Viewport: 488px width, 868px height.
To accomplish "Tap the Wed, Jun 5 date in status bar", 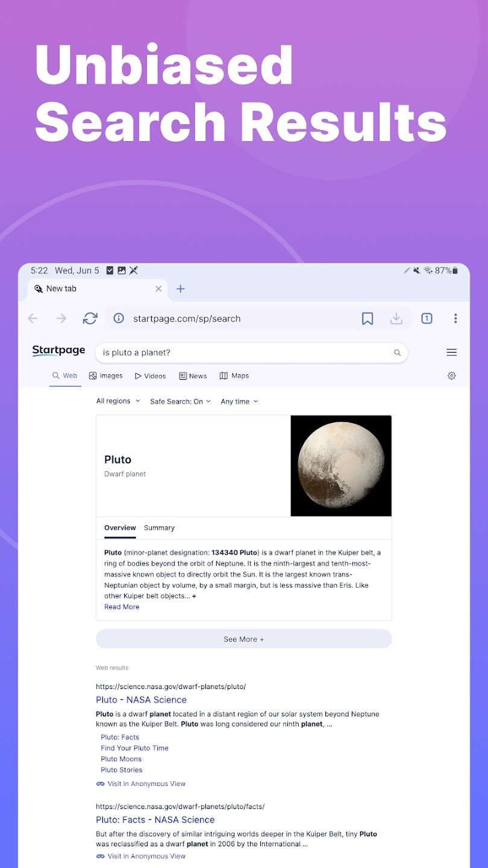I will (x=77, y=271).
